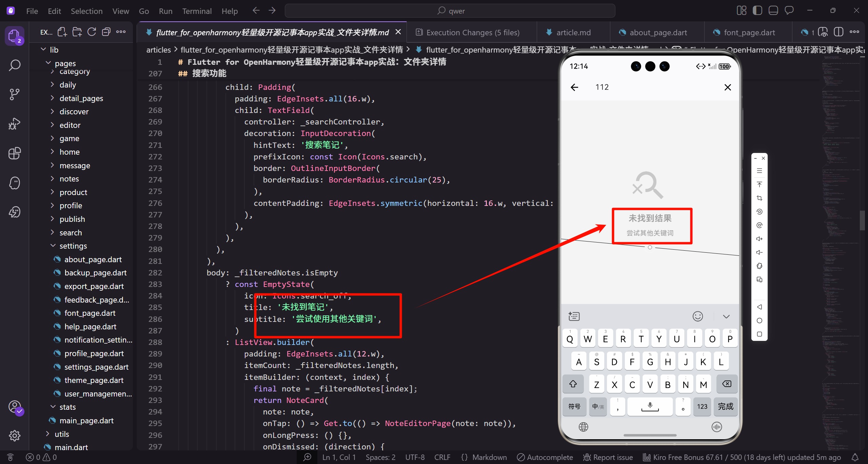Click the notification bell in status bar
Screen dimensions: 868x464
pos(855,457)
